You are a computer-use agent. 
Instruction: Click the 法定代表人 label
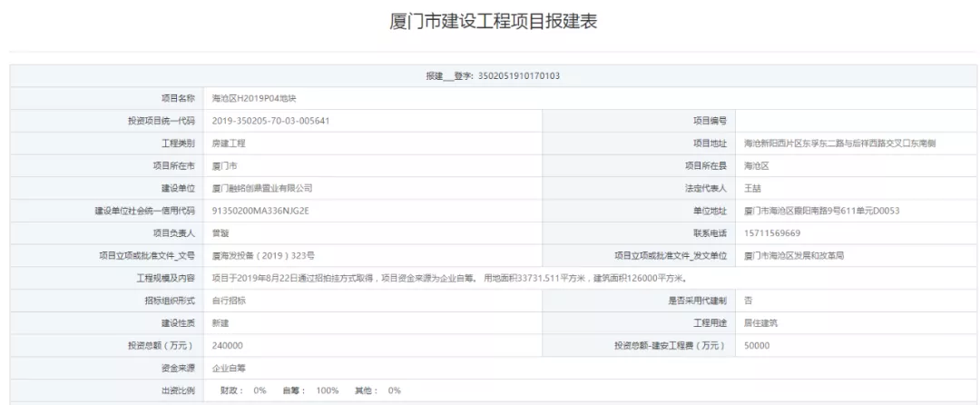(x=706, y=188)
